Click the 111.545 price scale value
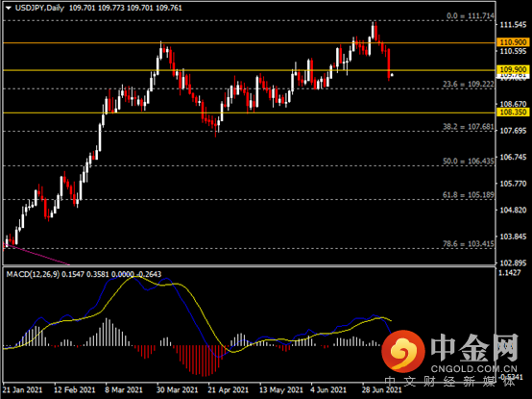Image resolution: width=532 pixels, height=399 pixels. pos(513,25)
